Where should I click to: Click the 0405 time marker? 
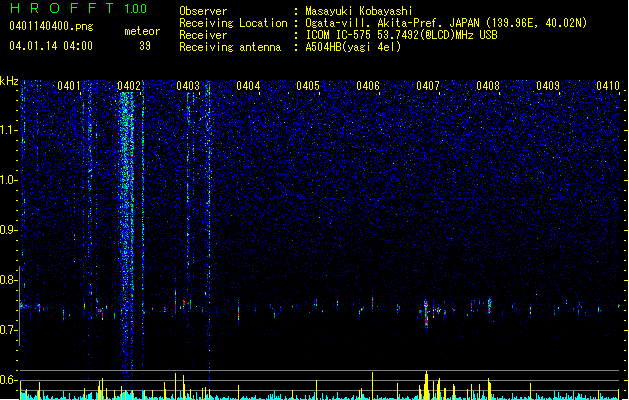pyautogui.click(x=308, y=86)
